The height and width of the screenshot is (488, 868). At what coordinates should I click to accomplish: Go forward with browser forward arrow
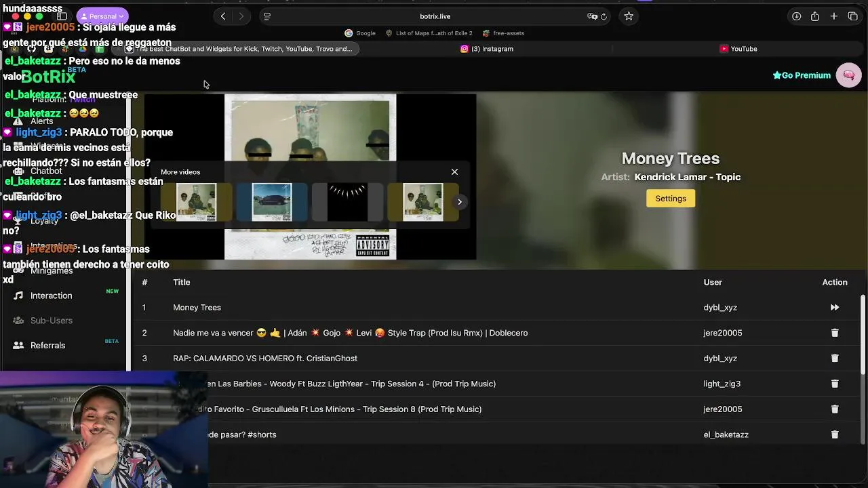click(241, 16)
